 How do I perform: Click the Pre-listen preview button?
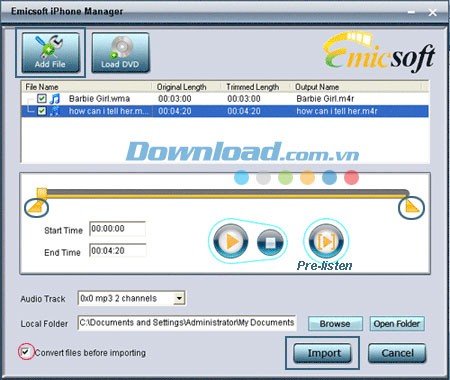326,241
